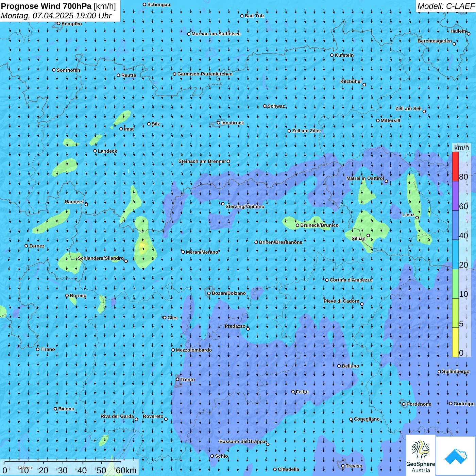Click the 'Pieve di Cadore' label
The width and height of the screenshot is (476, 476).
coord(341,301)
